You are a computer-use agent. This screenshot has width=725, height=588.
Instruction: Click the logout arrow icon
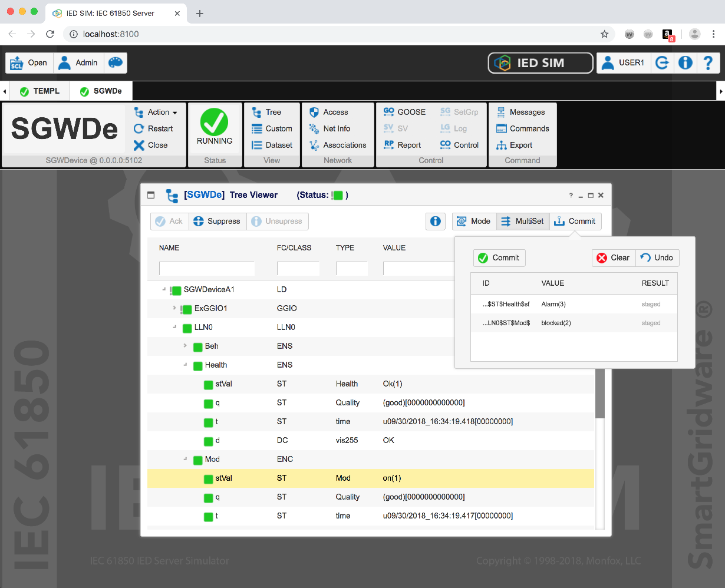point(663,63)
